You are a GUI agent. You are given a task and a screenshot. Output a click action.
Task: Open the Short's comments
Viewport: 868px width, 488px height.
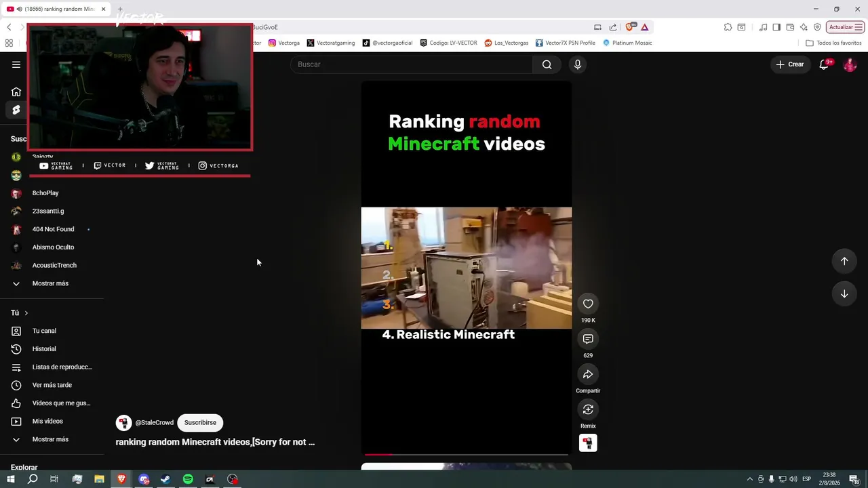(588, 339)
